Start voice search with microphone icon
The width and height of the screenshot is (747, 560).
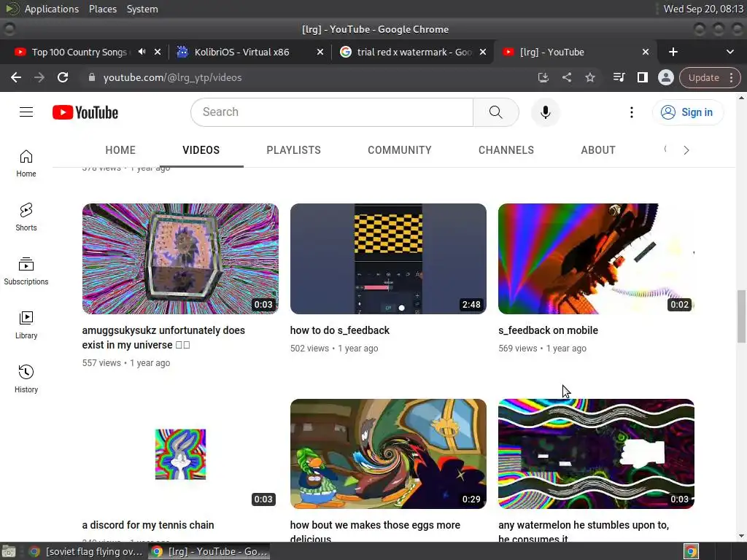[x=546, y=112]
